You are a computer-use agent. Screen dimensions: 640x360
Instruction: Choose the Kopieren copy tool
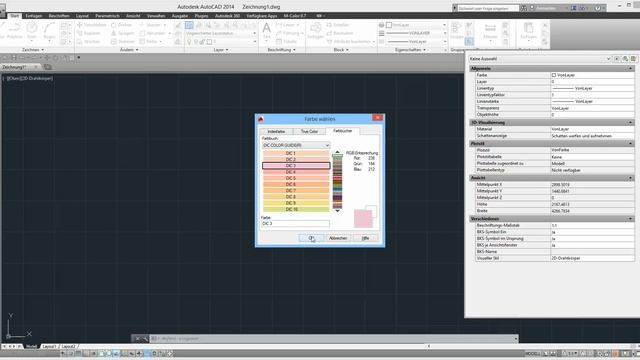pyautogui.click(x=89, y=33)
